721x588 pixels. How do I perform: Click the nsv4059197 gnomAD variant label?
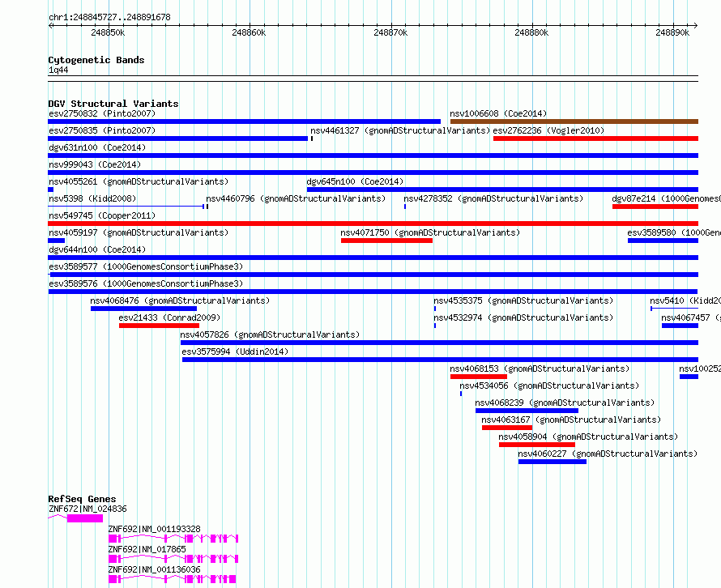[x=139, y=232]
